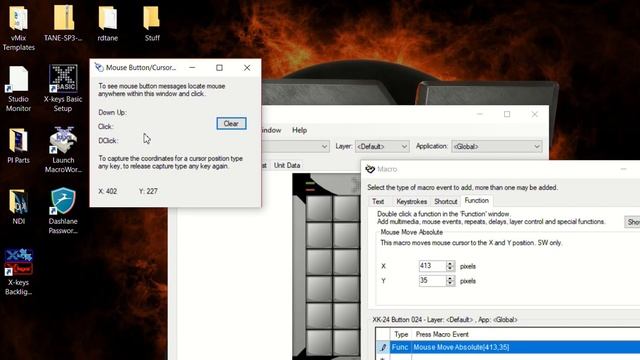Maximize the Mouse Button/Cursor window

tap(220, 67)
